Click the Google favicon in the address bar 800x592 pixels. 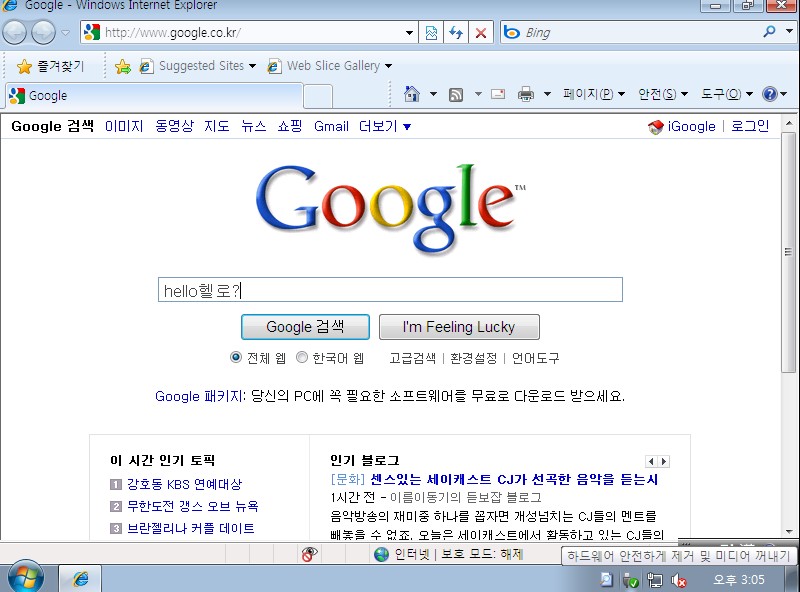(x=92, y=32)
